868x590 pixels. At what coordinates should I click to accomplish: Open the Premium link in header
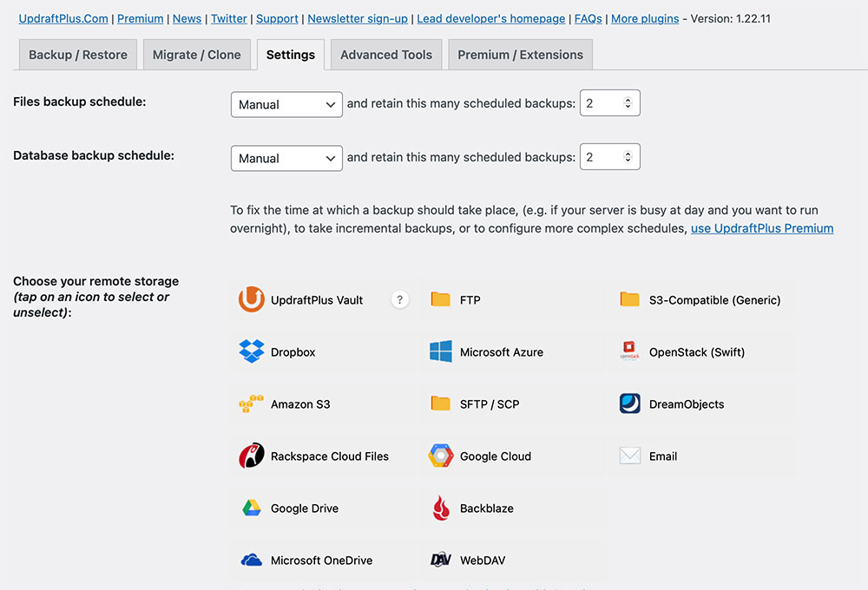point(140,18)
